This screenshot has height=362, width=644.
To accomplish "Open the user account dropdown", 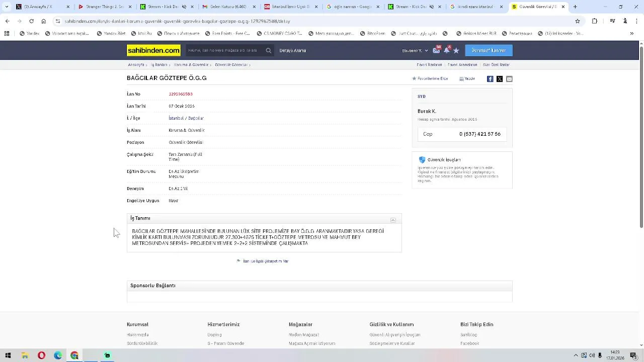I will (415, 50).
